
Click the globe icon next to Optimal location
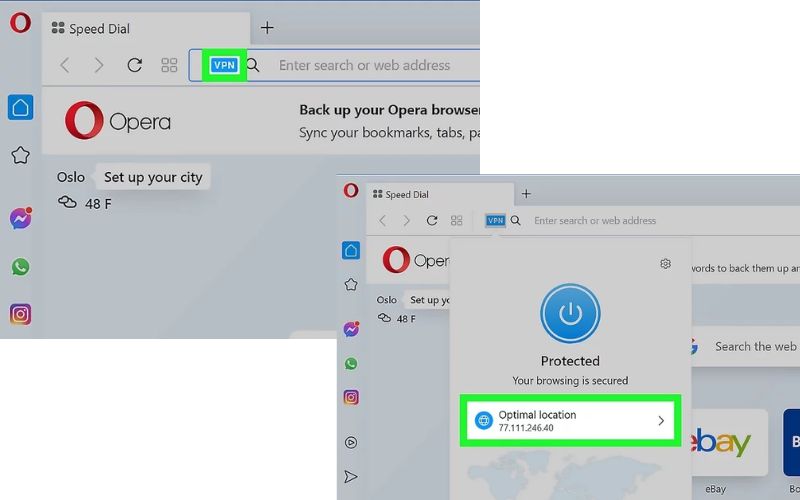tap(483, 420)
